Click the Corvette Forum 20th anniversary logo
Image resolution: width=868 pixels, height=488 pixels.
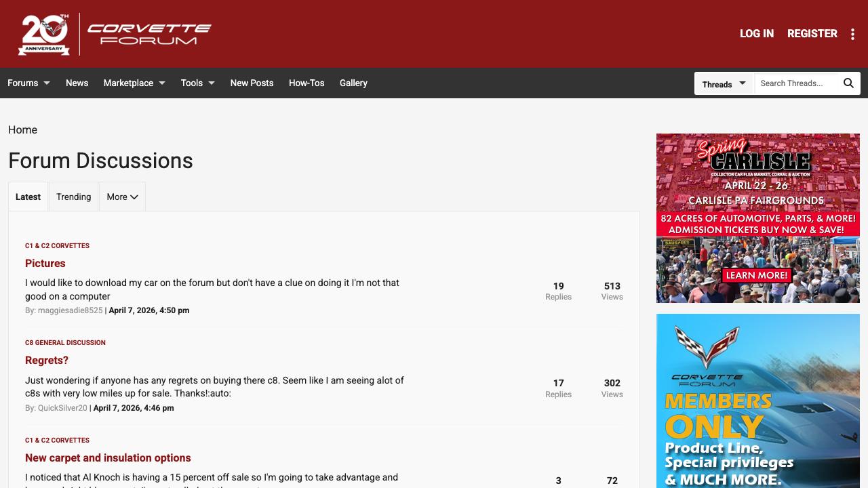(x=115, y=34)
